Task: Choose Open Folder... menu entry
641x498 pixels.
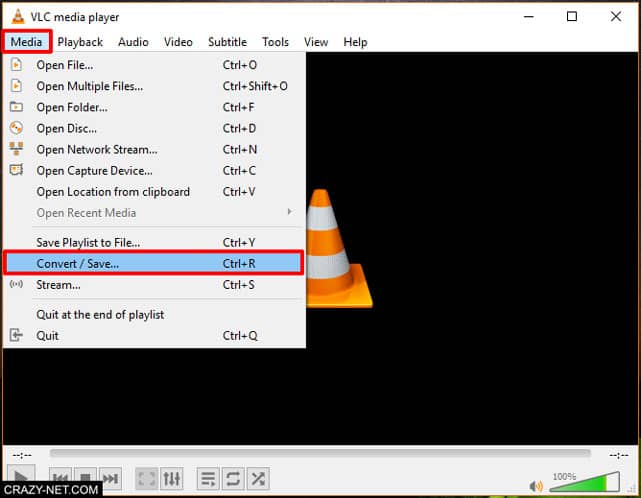Action: [154, 107]
